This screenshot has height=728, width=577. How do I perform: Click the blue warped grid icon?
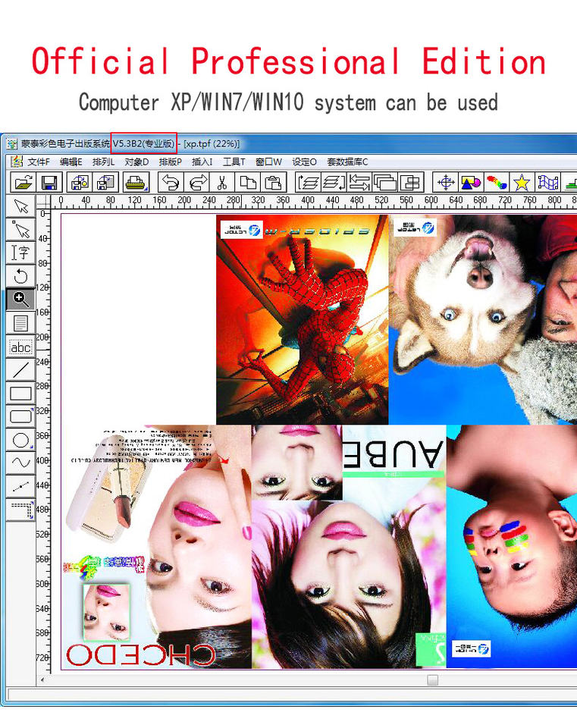point(547,183)
